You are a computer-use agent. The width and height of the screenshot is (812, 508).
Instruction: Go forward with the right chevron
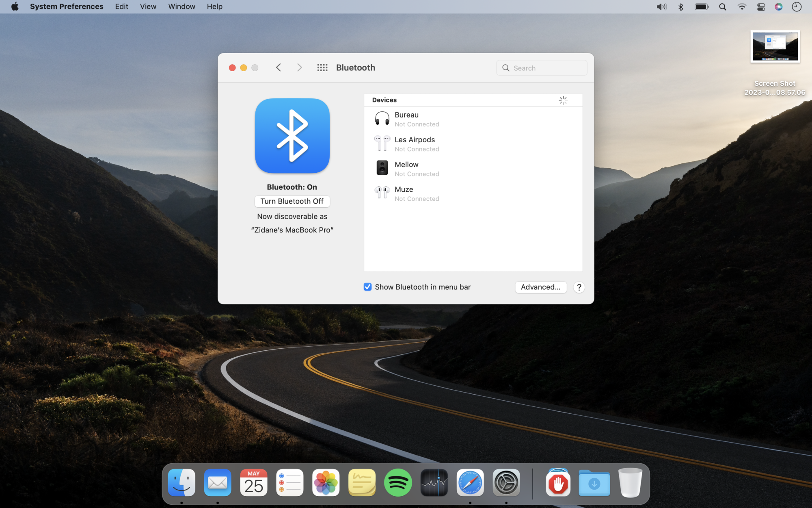(300, 68)
